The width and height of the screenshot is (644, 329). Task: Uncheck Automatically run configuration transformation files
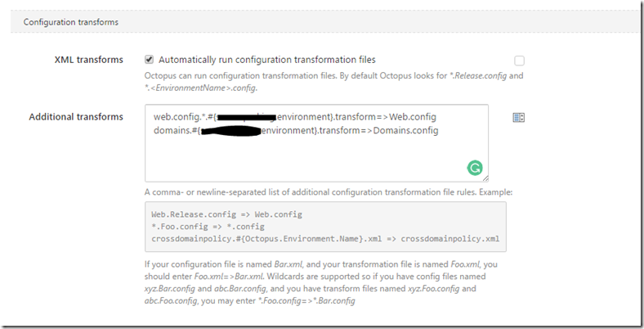tap(149, 60)
